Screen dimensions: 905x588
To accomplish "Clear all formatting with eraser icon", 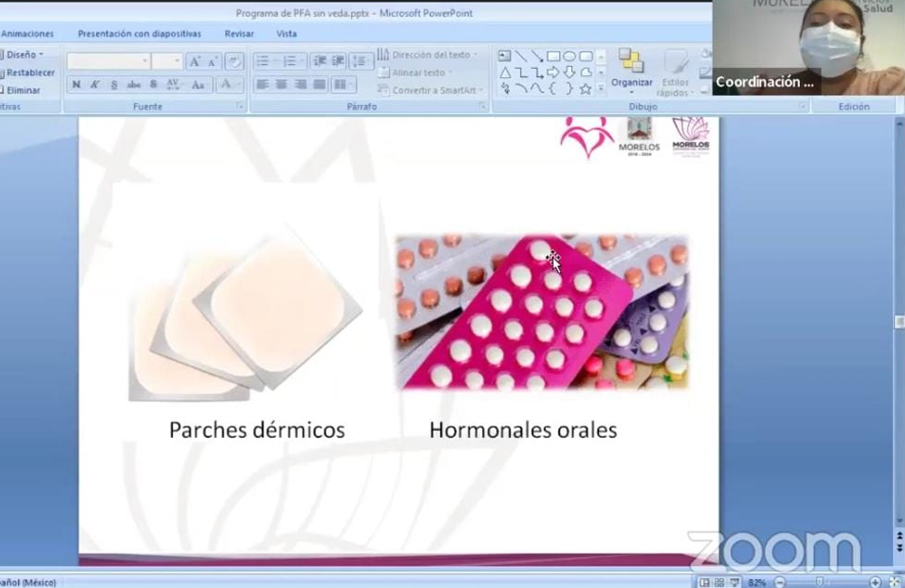I will [x=233, y=62].
